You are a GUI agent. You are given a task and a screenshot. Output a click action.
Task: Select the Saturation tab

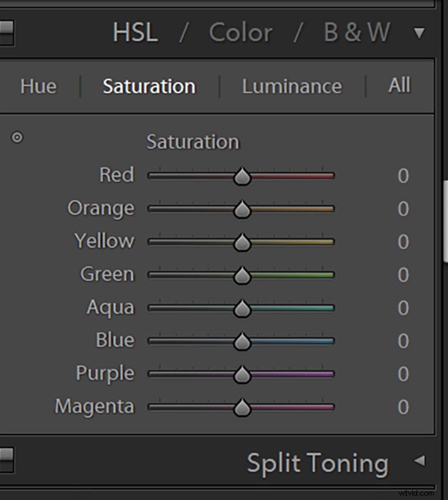(149, 86)
